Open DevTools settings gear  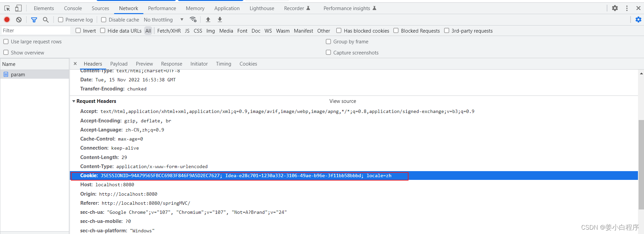615,8
